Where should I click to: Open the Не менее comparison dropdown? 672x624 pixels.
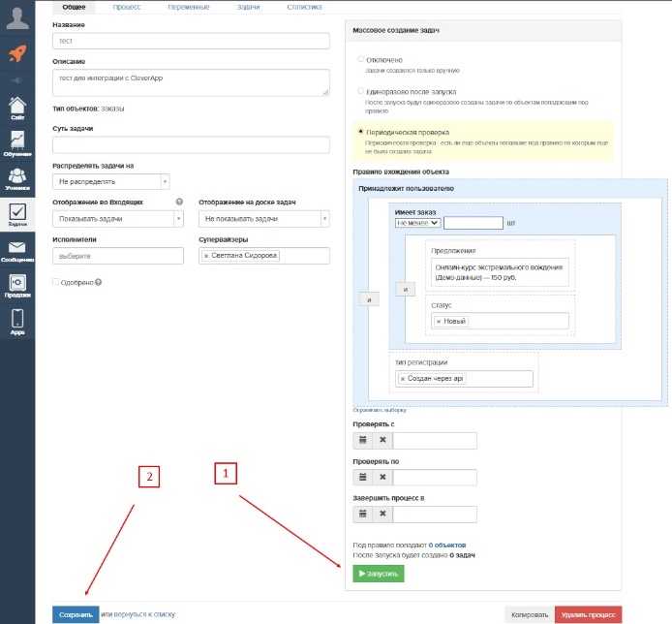coord(418,222)
